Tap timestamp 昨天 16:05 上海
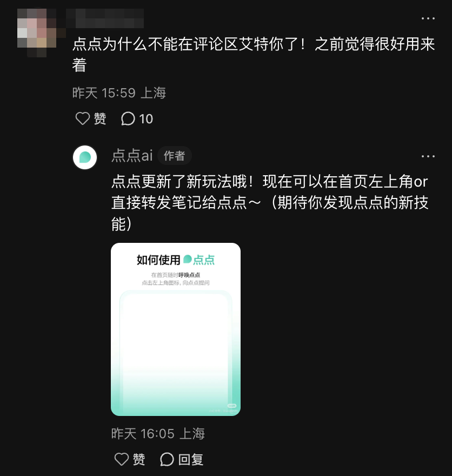This screenshot has width=452, height=476. pos(158,433)
